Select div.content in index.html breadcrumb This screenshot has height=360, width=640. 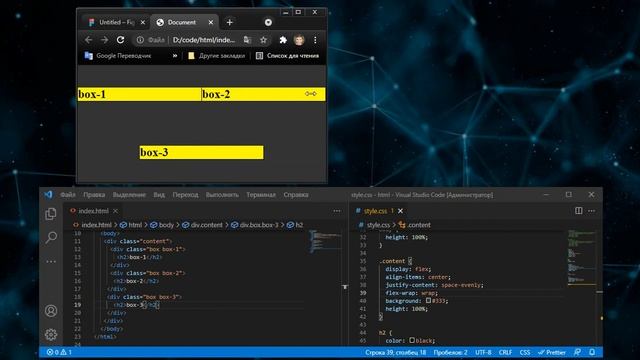(202, 225)
